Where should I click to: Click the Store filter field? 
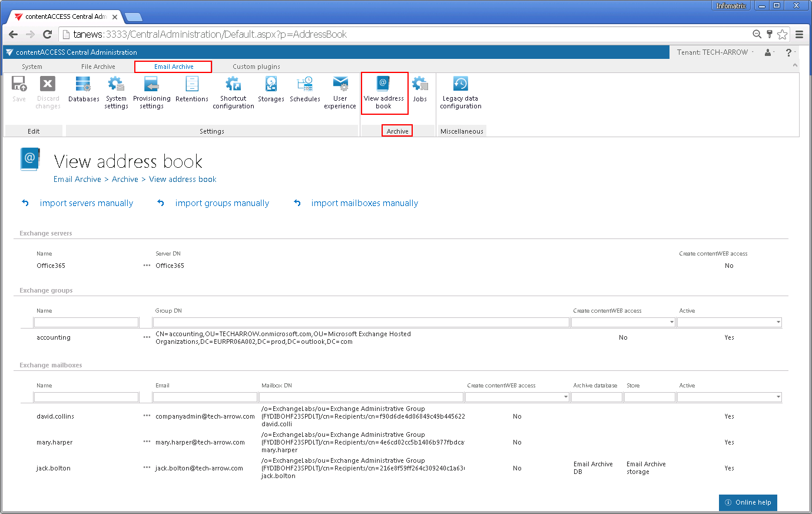tap(649, 397)
